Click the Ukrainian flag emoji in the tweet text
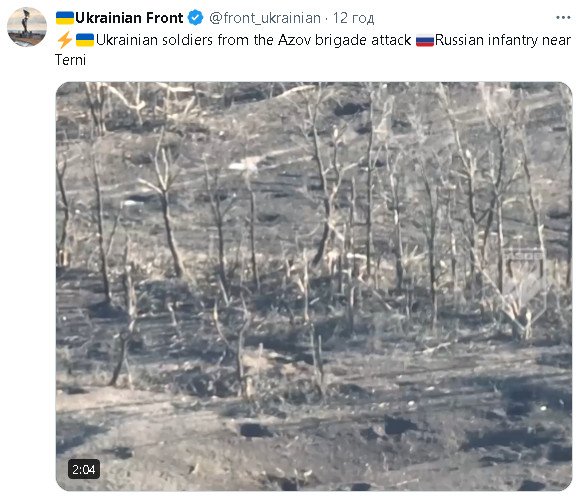The image size is (578, 496). pyautogui.click(x=85, y=40)
